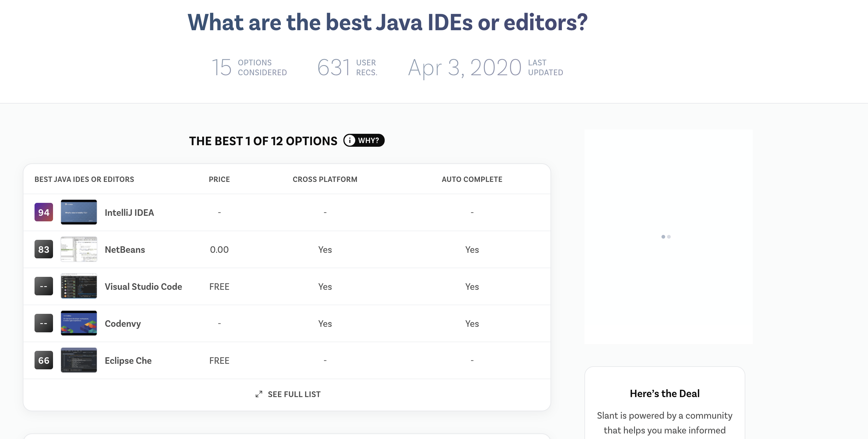Select Eclipse Che price FREE
Image resolution: width=868 pixels, height=439 pixels.
click(219, 361)
